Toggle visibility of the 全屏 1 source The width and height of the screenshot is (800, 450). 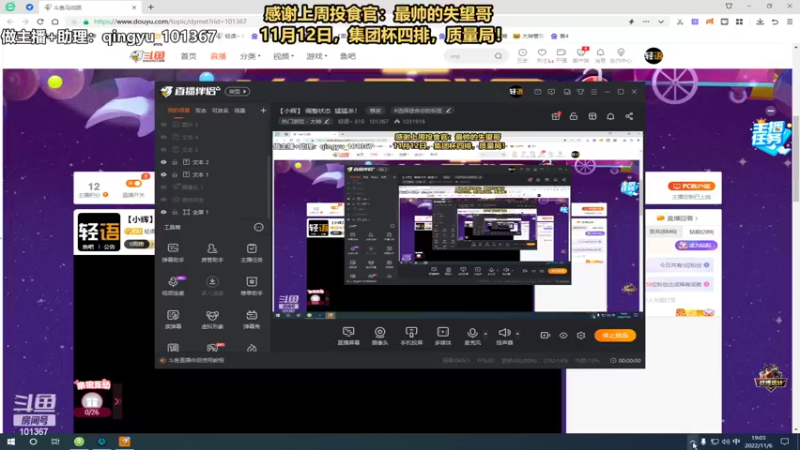[x=164, y=212]
